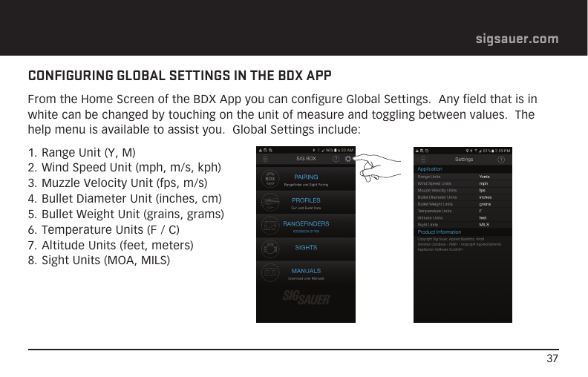Screen dimensions: 588x377
Task: Click the Application Software Build line
Action: pyautogui.click(x=440, y=249)
